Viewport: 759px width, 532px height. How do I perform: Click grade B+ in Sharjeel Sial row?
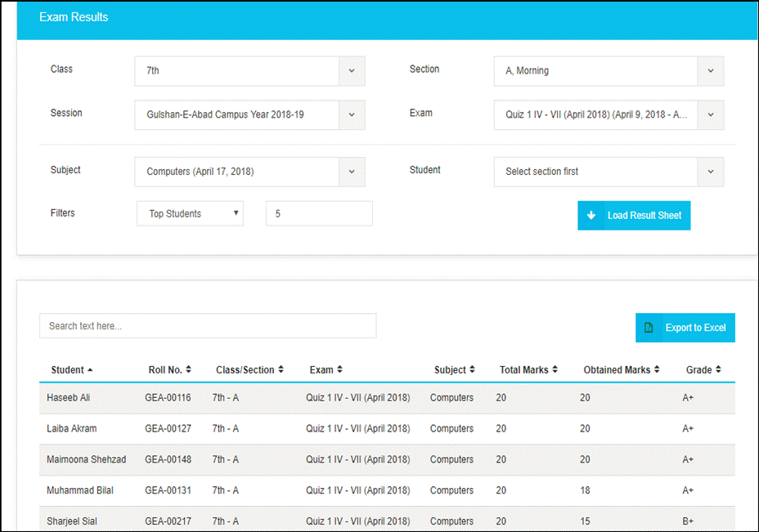[x=688, y=521]
